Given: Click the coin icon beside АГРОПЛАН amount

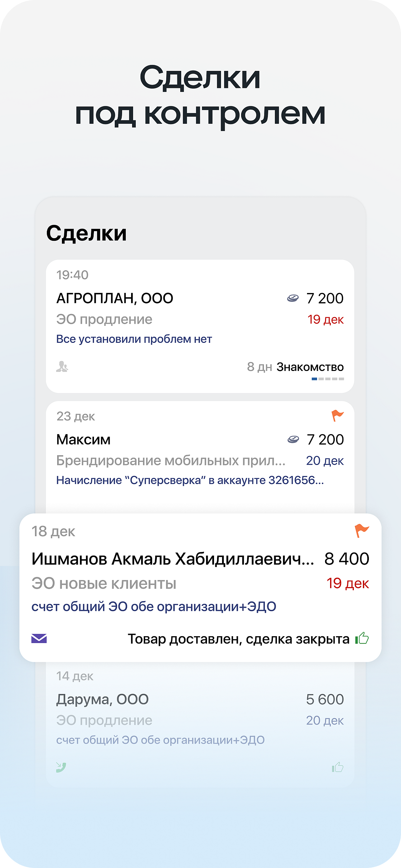Looking at the screenshot, I should click(x=293, y=298).
